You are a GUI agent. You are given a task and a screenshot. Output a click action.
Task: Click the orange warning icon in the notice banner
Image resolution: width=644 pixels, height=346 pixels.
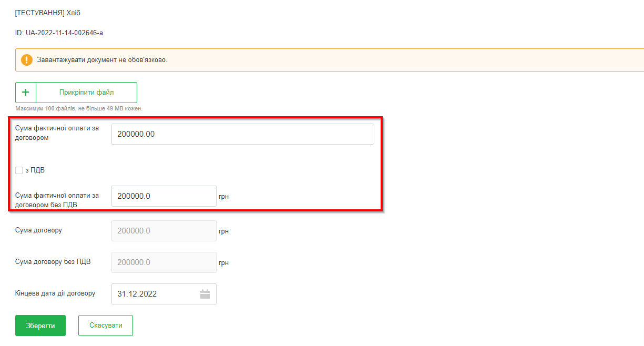point(27,60)
